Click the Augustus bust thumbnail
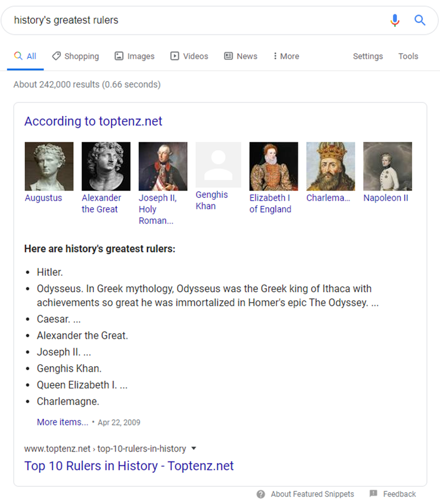Image resolution: width=440 pixels, height=504 pixels. (49, 166)
